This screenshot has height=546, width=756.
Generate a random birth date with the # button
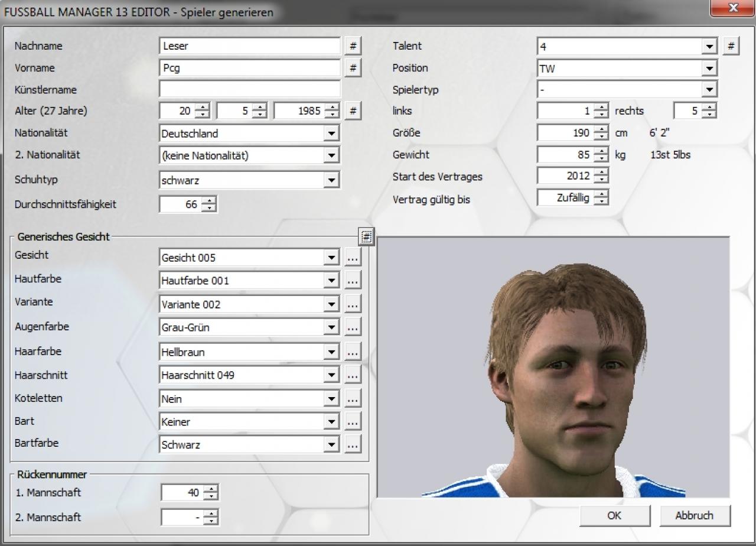(353, 110)
